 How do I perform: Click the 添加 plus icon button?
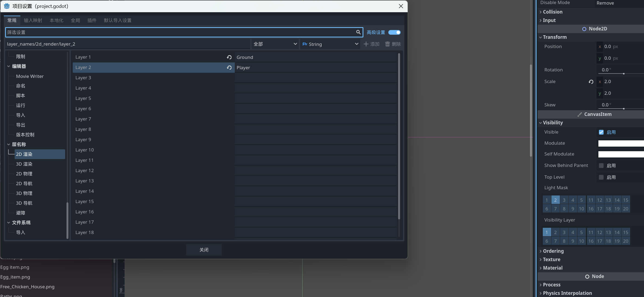tap(371, 44)
